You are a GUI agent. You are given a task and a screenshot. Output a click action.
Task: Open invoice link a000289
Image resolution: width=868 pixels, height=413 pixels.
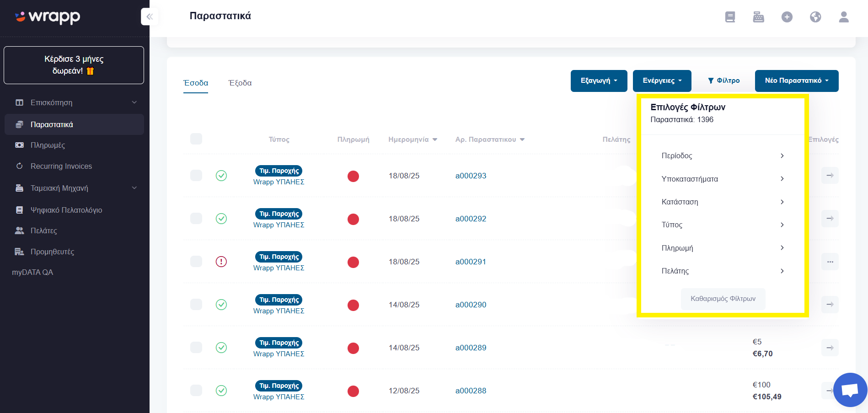[x=471, y=348]
